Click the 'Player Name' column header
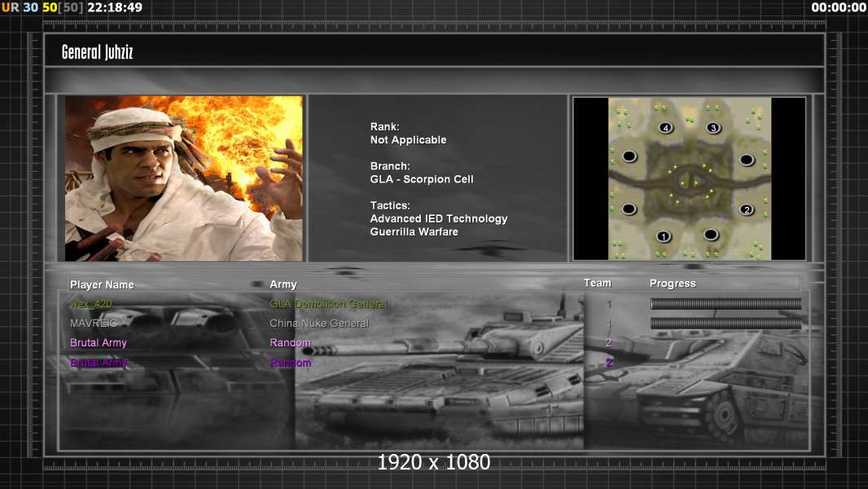Viewport: 868px width, 489px height. pyautogui.click(x=102, y=284)
